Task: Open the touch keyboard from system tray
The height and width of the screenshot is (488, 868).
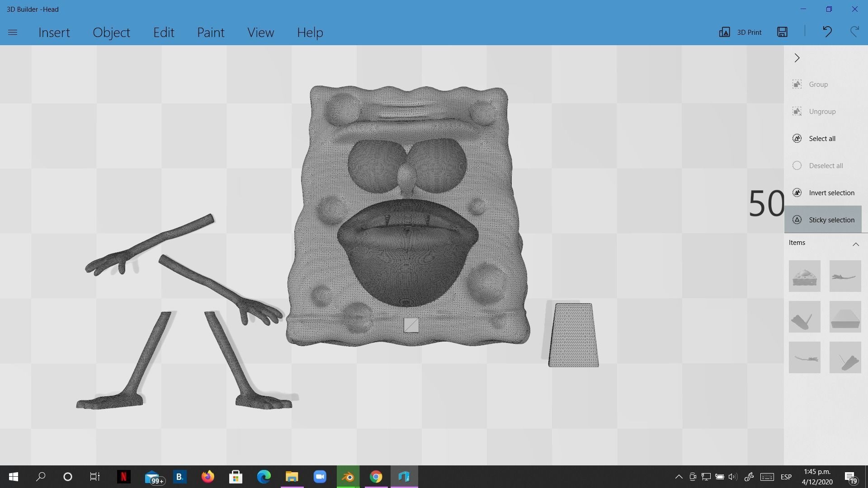Action: [767, 477]
